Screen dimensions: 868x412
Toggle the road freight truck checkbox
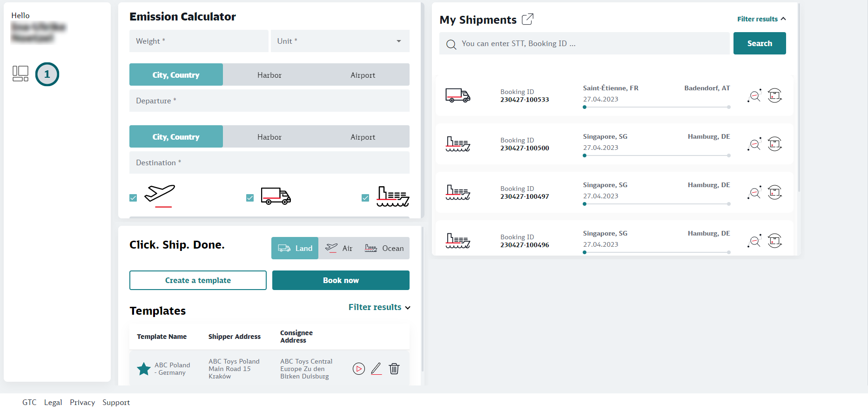click(x=250, y=198)
